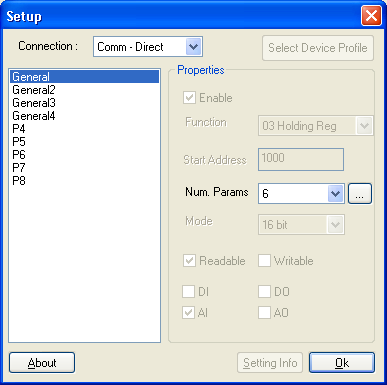This screenshot has width=387, height=385.
Task: Check the AO checkbox
Action: click(264, 313)
